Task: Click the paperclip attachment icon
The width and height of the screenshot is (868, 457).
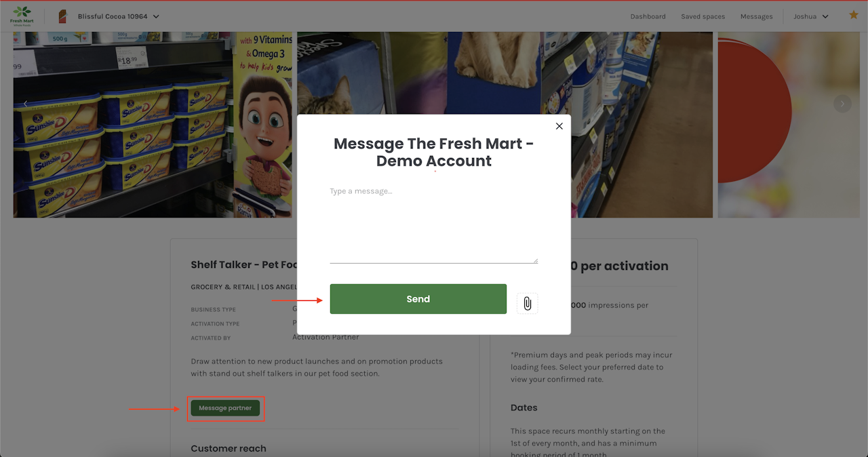Action: coord(527,303)
